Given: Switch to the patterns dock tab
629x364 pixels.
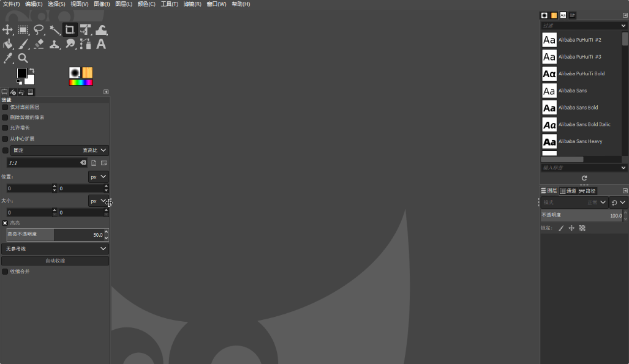Looking at the screenshot, I should coord(554,15).
